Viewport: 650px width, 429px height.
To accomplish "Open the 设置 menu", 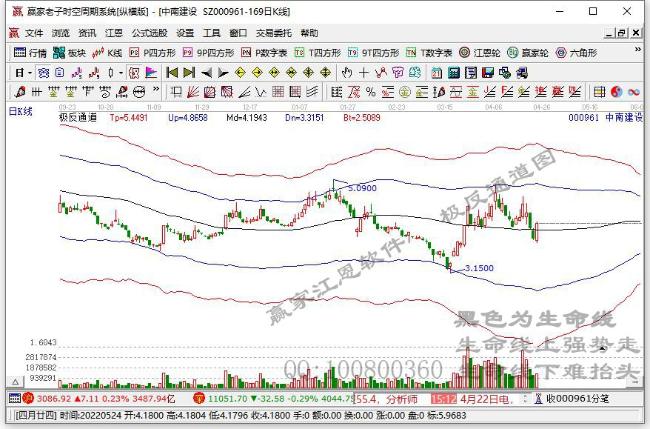I will [185, 33].
